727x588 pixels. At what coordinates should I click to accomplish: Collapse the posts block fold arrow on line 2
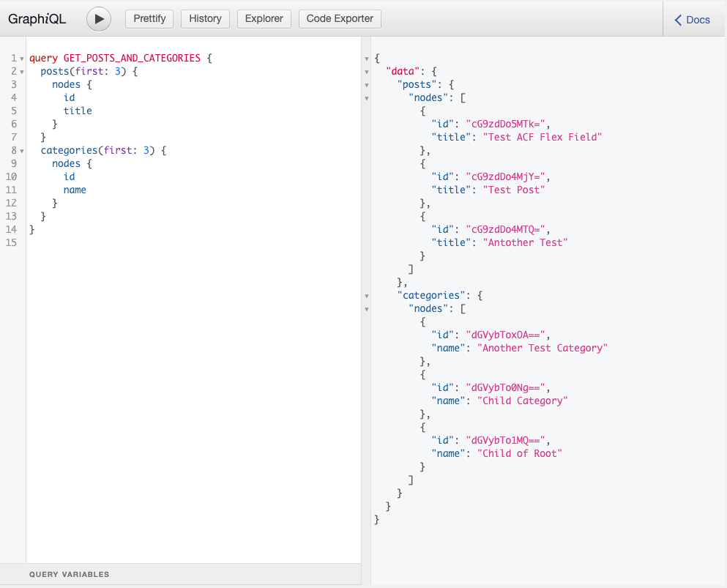[22, 72]
